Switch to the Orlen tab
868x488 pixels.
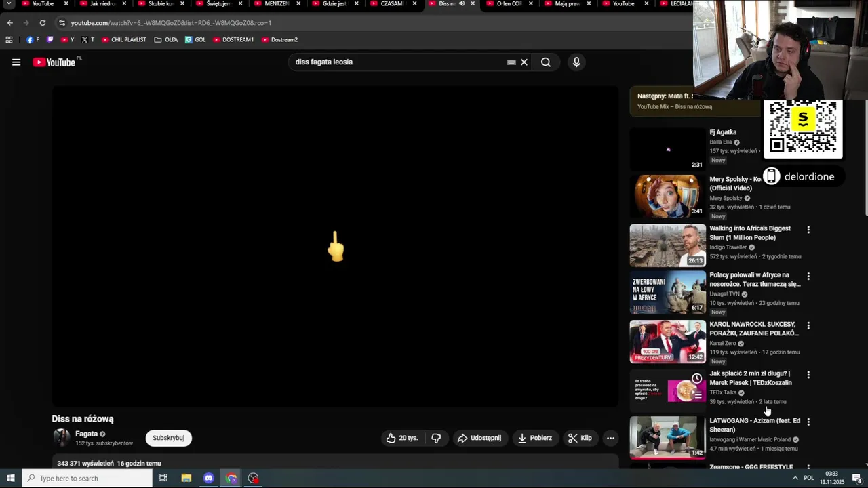[509, 3]
